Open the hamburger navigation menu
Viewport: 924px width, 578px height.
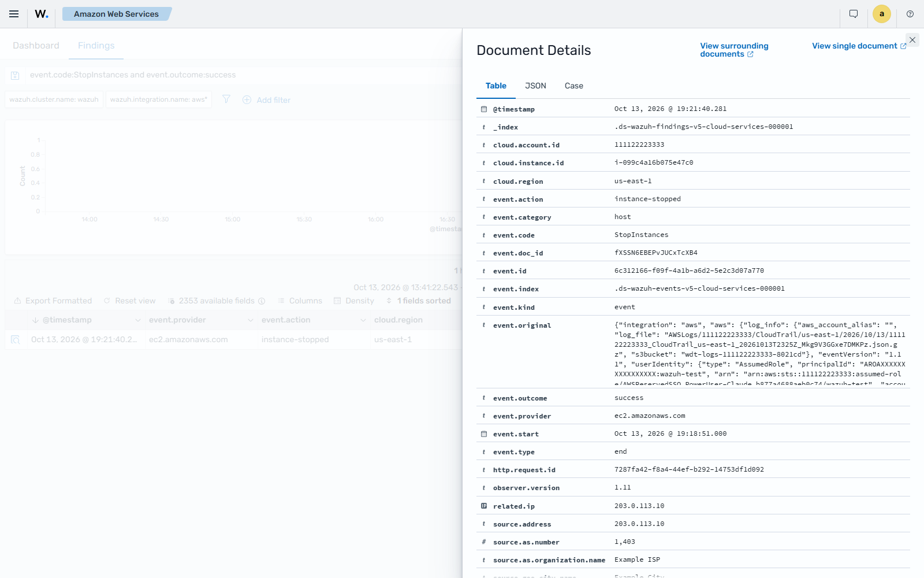coord(14,14)
